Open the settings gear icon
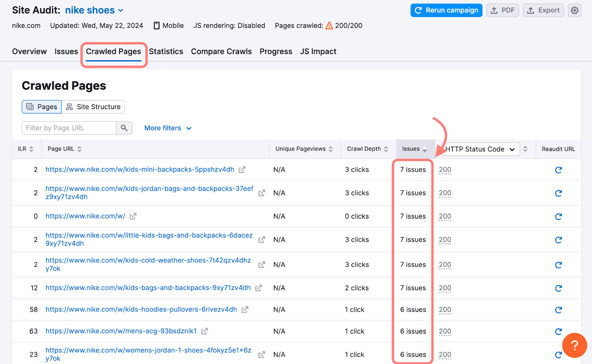 tap(574, 10)
